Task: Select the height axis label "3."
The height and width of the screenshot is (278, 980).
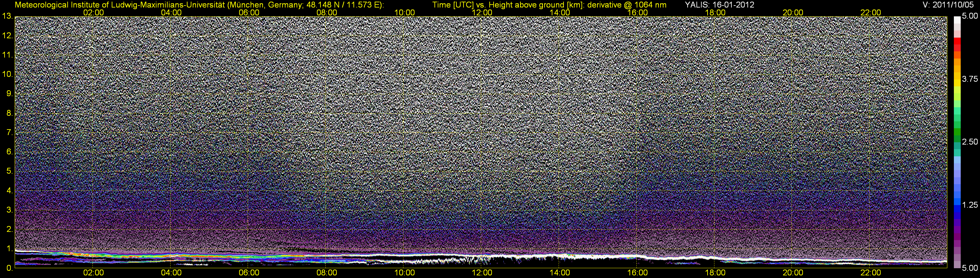Action: [9, 210]
